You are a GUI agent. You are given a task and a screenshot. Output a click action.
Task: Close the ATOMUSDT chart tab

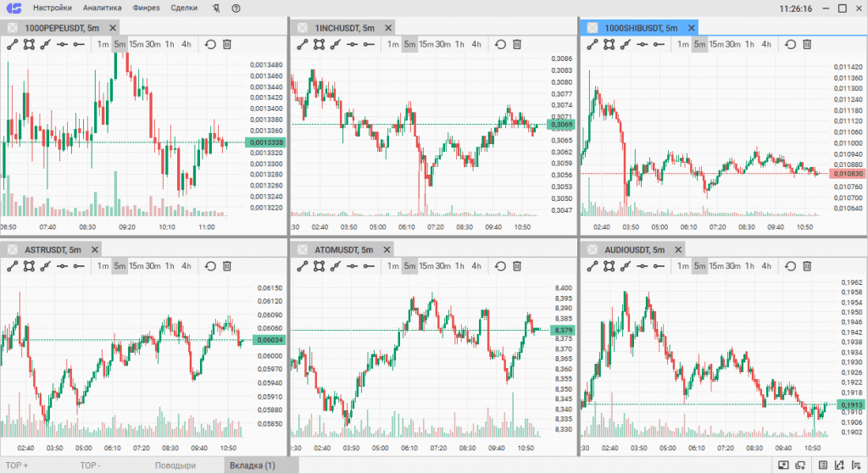(387, 249)
